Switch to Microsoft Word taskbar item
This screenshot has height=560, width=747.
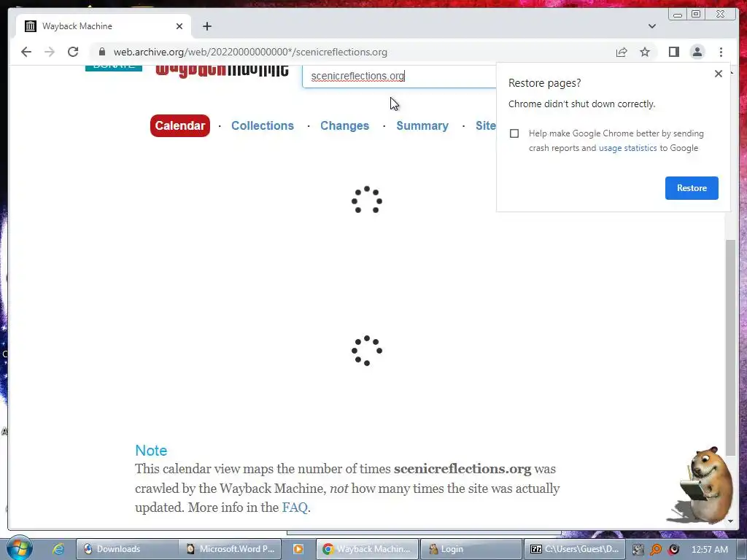(230, 549)
